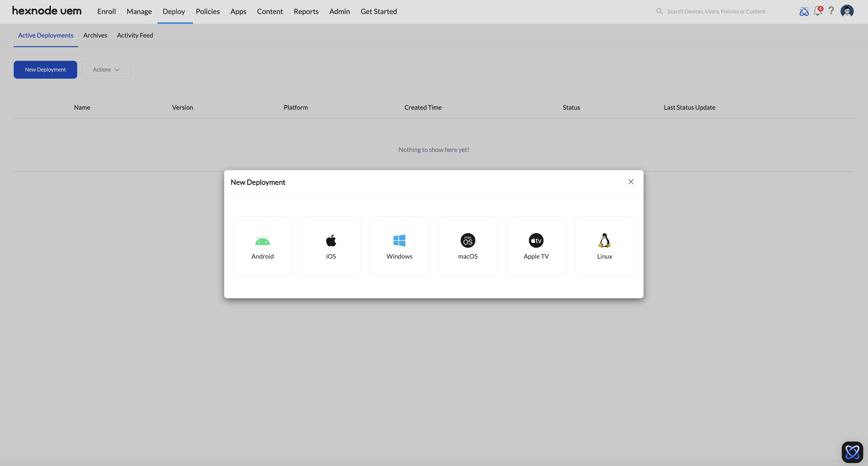Open the help question mark icon
868x466 pixels.
click(x=831, y=11)
